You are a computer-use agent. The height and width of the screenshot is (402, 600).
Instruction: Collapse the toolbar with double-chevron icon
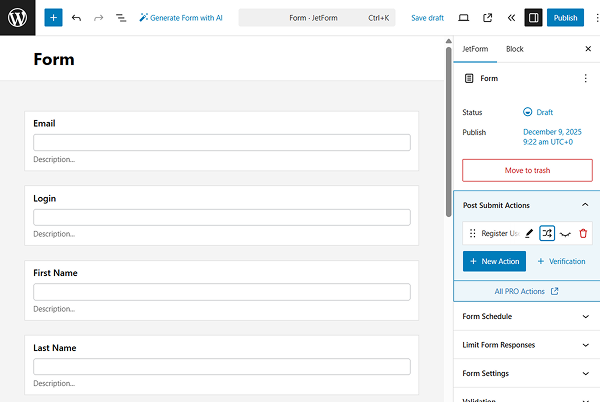pos(511,18)
